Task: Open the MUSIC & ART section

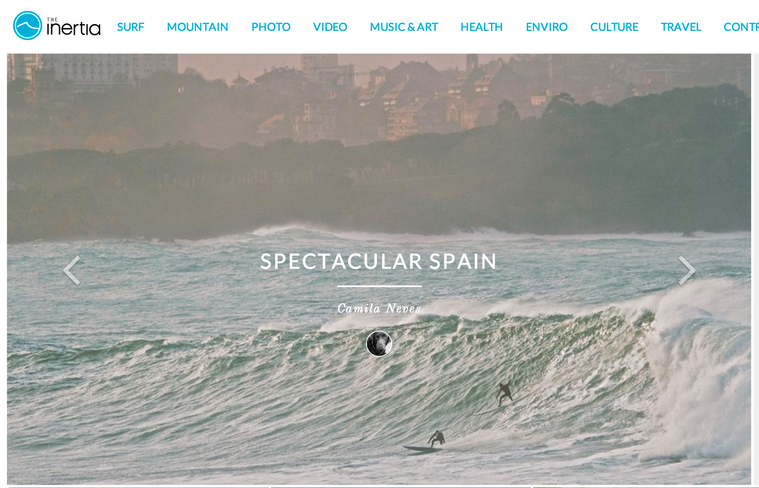Action: click(404, 27)
